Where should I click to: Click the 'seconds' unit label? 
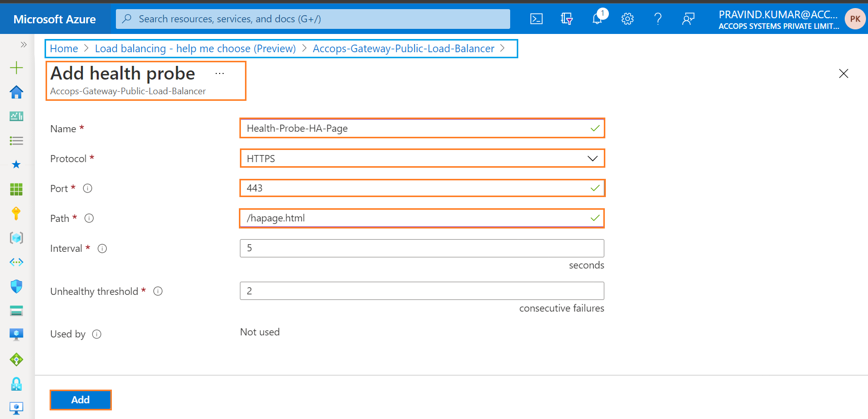[x=587, y=265]
